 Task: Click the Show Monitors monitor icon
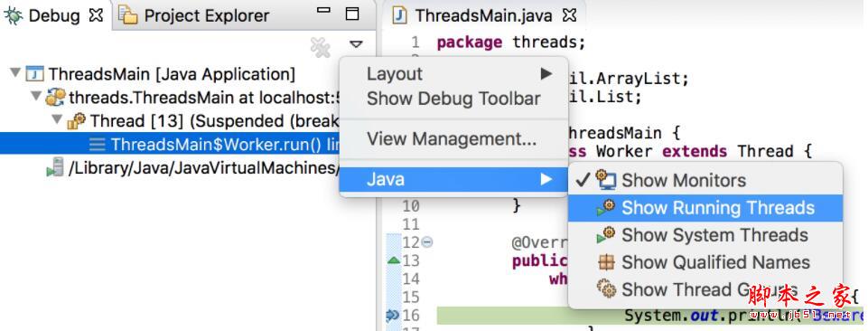point(605,180)
